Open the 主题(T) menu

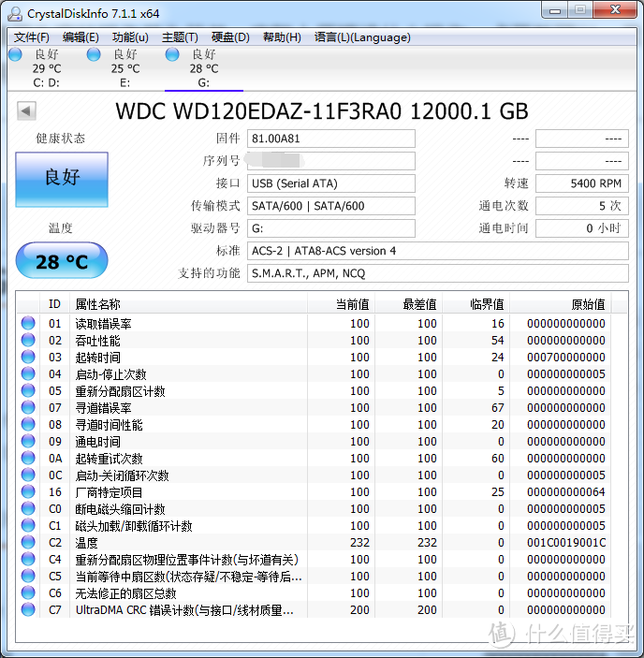180,37
